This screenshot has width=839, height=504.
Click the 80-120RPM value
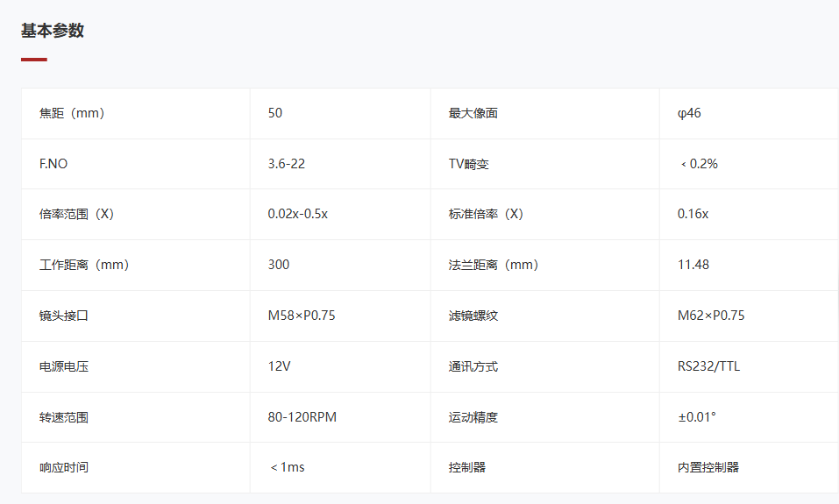click(x=302, y=417)
